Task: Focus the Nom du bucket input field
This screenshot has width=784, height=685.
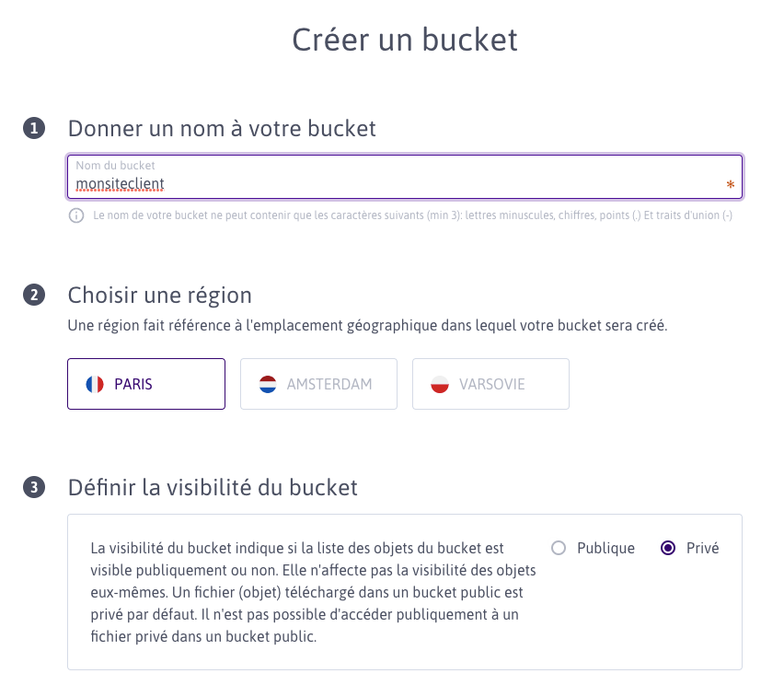Action: (x=405, y=177)
